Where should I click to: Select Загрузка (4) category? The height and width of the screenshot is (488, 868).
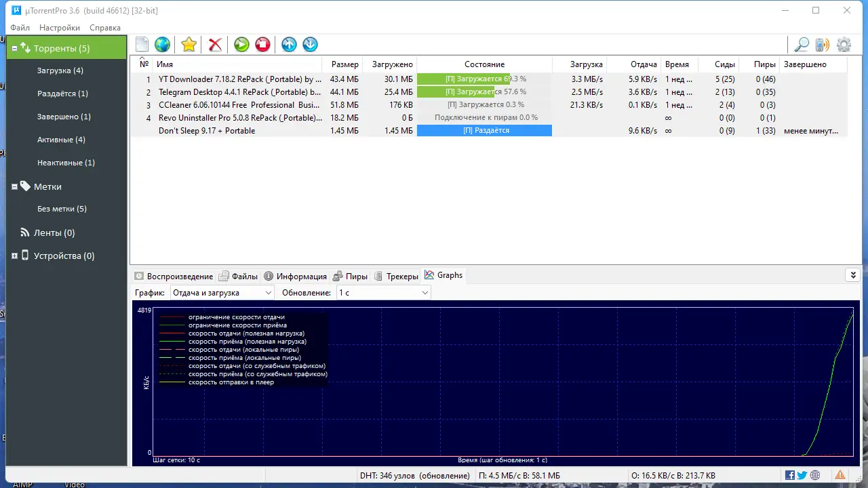tap(60, 70)
